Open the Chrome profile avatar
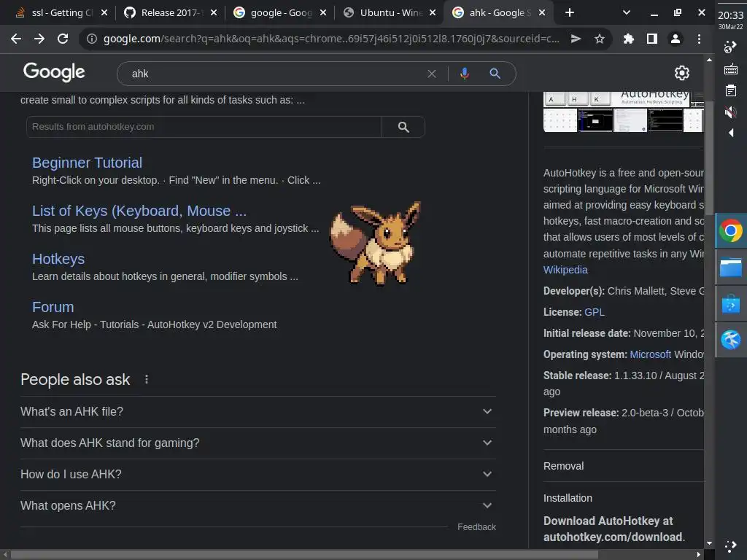Image resolution: width=747 pixels, height=560 pixels. coord(675,39)
